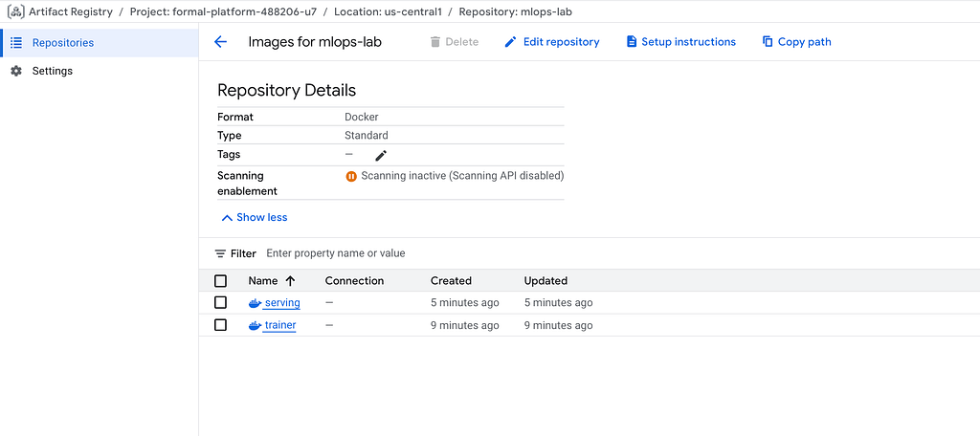
Task: Click 'Scanning inactive (Scanning API disabled)' text
Action: click(x=462, y=176)
